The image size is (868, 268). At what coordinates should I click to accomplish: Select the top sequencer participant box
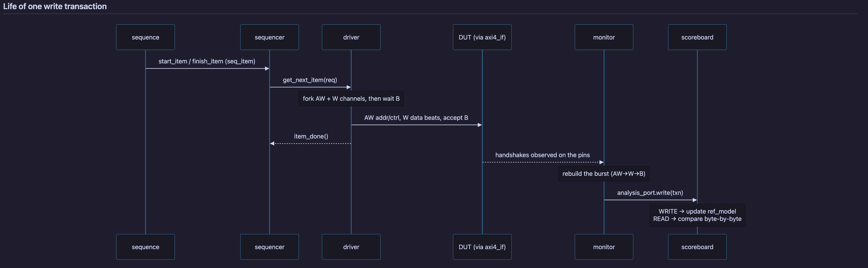269,37
